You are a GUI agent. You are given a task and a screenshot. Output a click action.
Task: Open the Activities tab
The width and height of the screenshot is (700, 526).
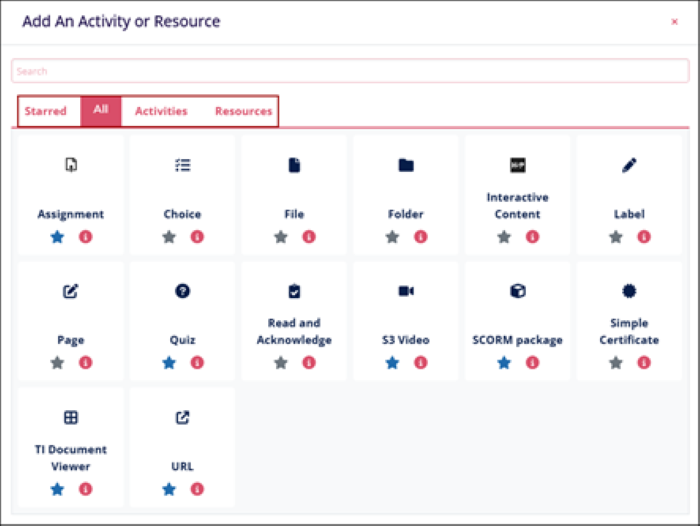click(161, 111)
